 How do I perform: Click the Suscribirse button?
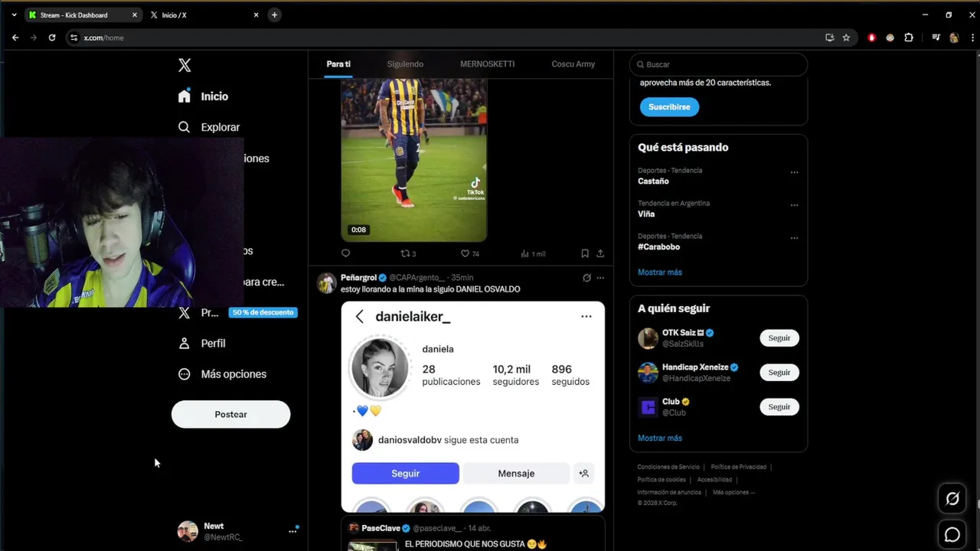click(x=669, y=107)
